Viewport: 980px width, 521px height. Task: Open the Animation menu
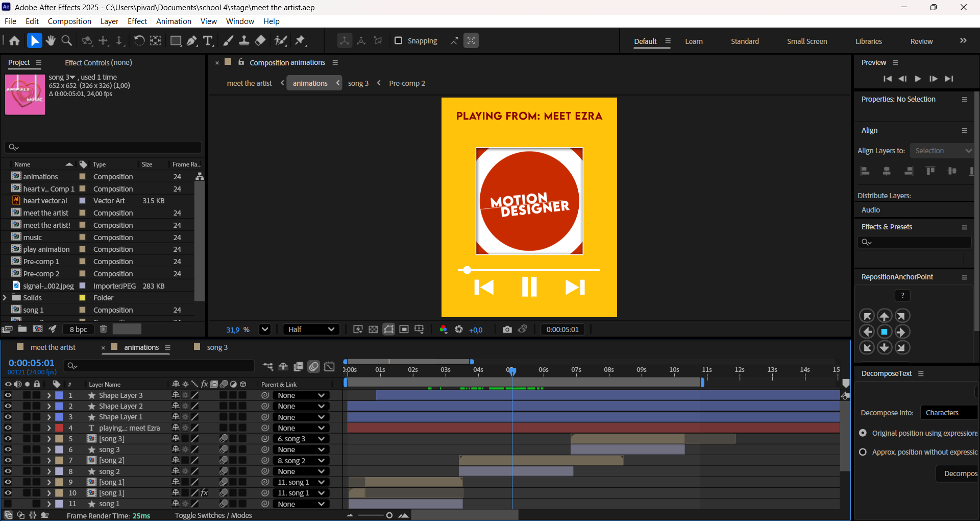pos(174,21)
